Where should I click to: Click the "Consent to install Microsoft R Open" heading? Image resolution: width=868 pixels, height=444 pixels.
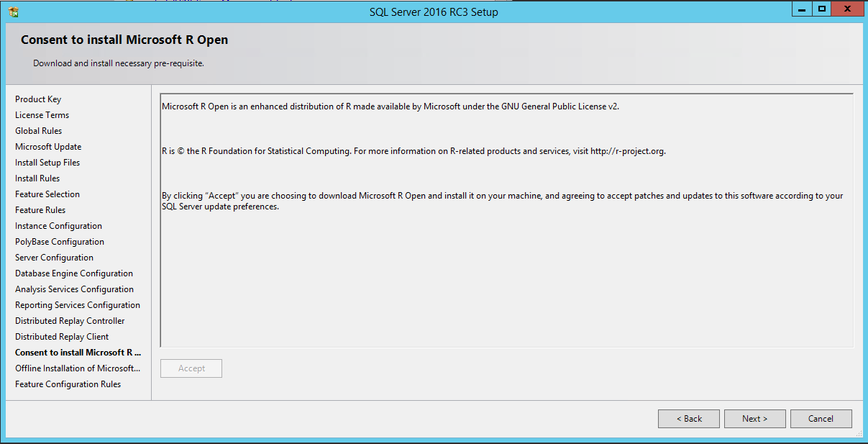124,40
